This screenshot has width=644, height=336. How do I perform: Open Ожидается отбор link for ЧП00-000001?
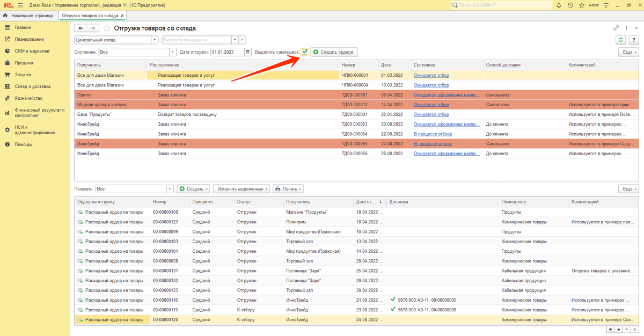click(x=431, y=75)
